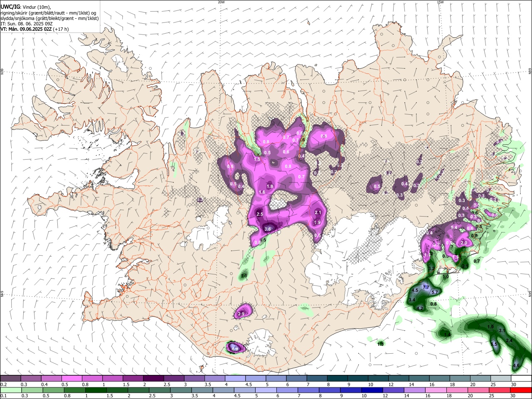The height and width of the screenshot is (399, 532).
Task: Click the snowfall value 2.5 near the glacier
Action: tap(260, 214)
